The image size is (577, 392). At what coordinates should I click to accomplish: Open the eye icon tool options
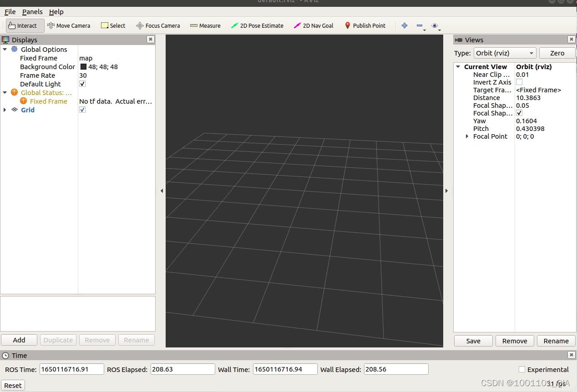(435, 25)
